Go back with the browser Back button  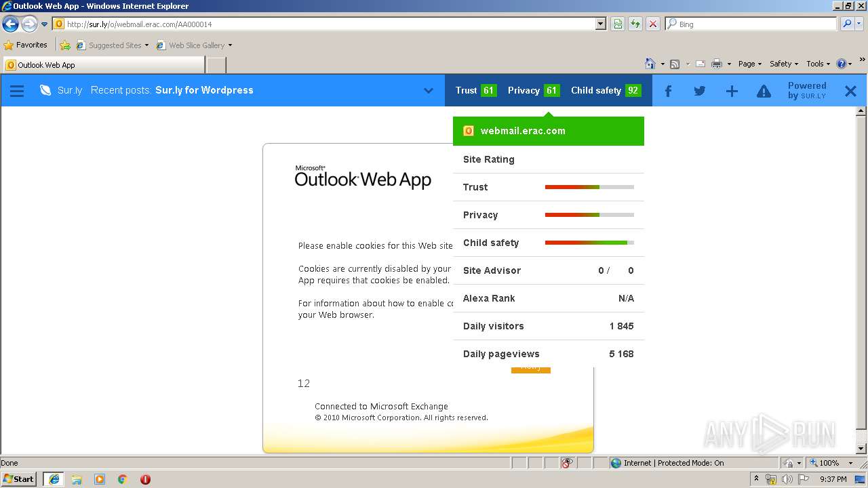pos(10,24)
